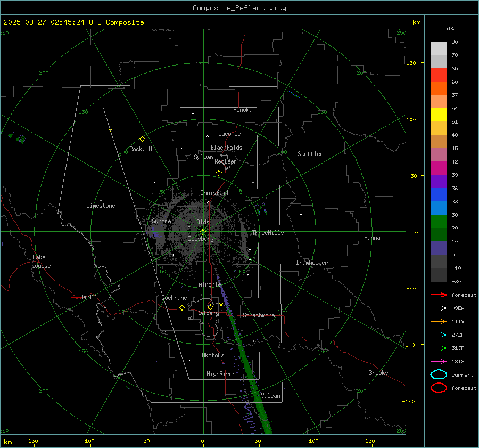Click the yellow diamond marker near RedDeer
The height and width of the screenshot is (448, 479).
(219, 173)
